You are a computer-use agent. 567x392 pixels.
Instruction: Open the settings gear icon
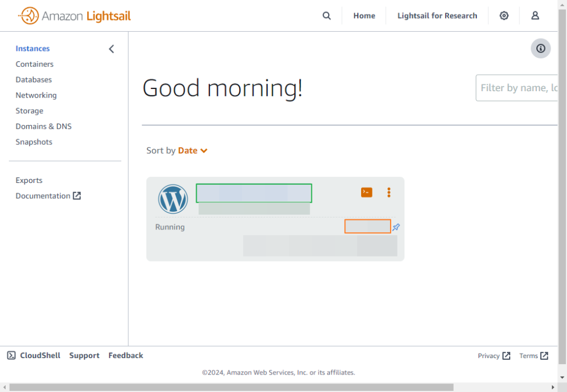[503, 15]
